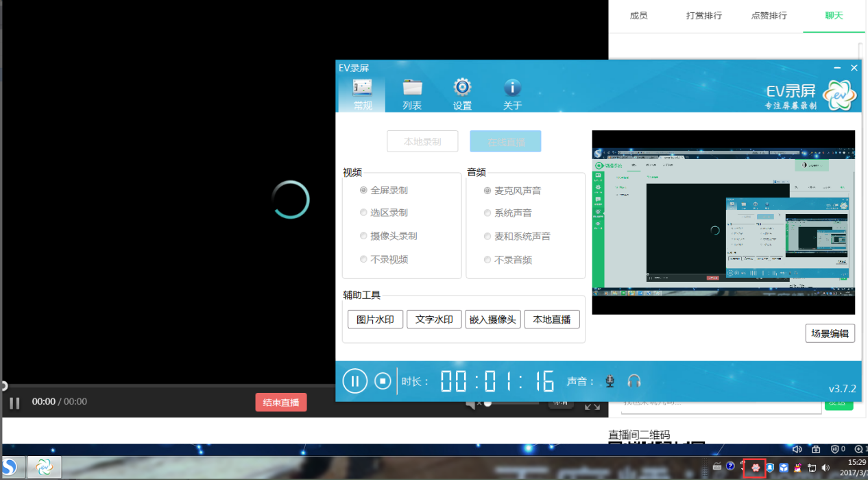The image size is (868, 480).
Task: Open the 常规 tab in EV录屏
Action: coord(362,95)
